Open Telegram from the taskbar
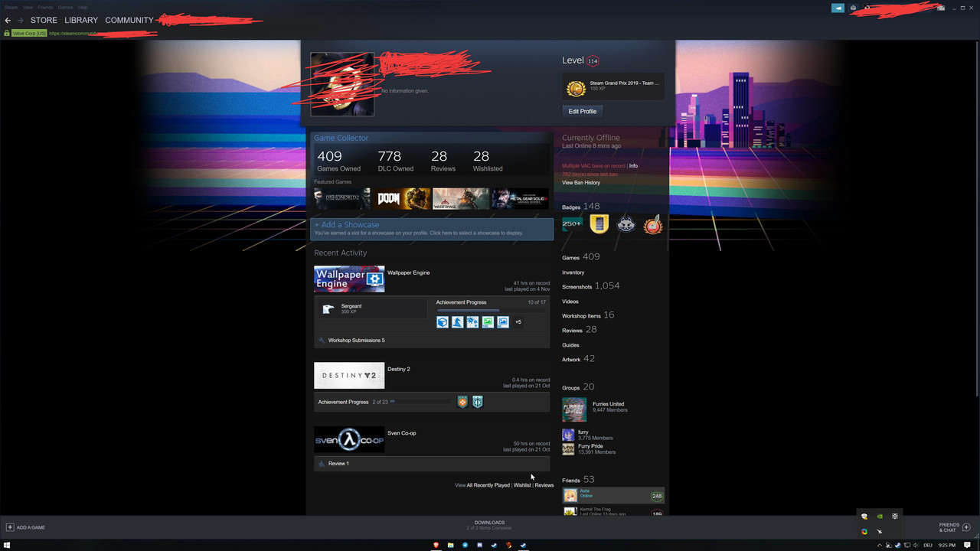This screenshot has width=980, height=551. tap(465, 545)
